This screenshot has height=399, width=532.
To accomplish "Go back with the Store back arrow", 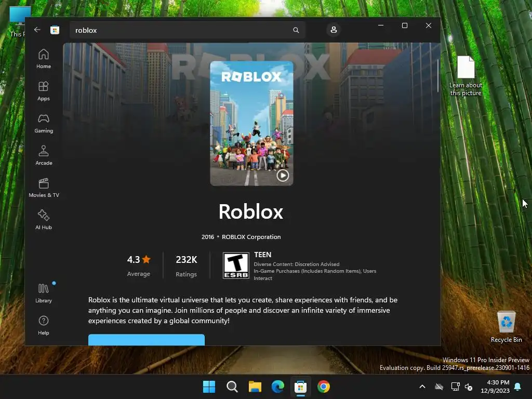I will (x=37, y=30).
